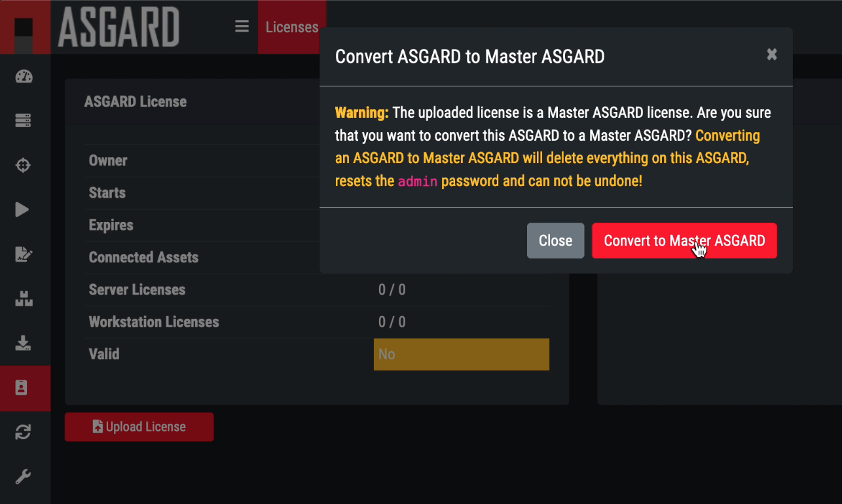The image size is (842, 504).
Task: Dismiss dialog with the X icon
Action: (772, 55)
